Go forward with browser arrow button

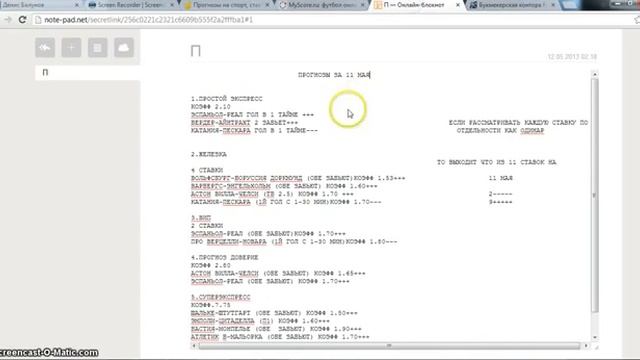point(8,20)
